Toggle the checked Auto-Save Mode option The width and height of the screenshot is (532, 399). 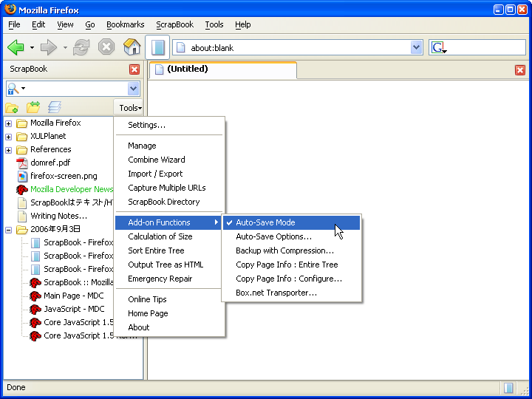tap(291, 222)
